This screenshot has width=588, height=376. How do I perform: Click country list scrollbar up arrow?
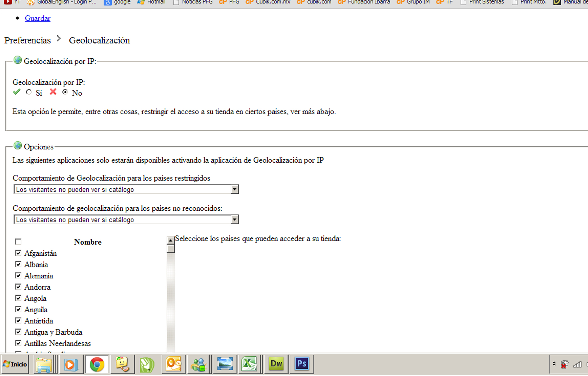coord(171,240)
